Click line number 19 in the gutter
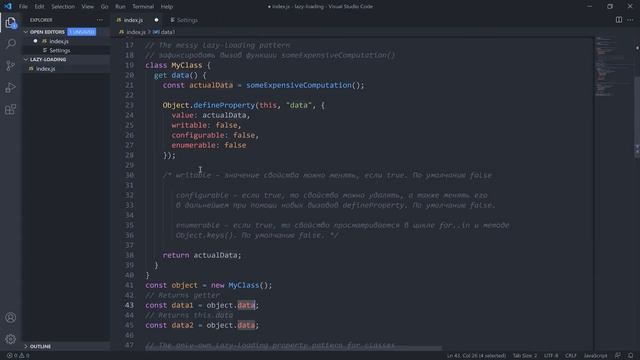Image resolution: width=640 pixels, height=360 pixels. (129, 65)
